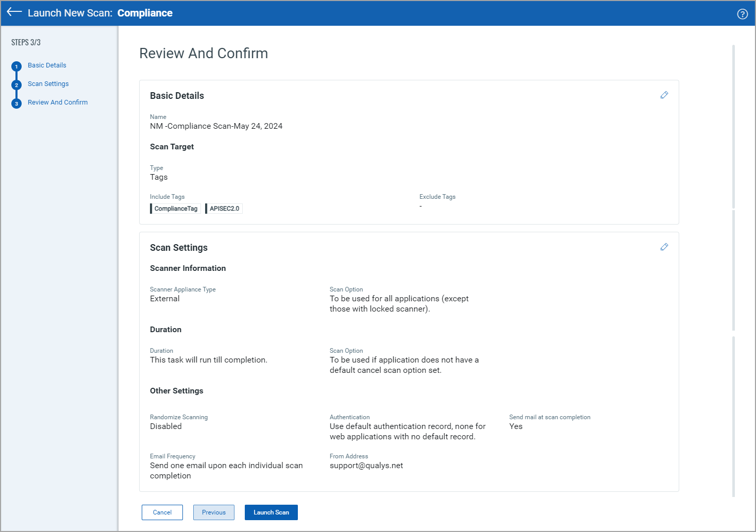This screenshot has width=756, height=532.
Task: Click the scan name NM -Compliance Scan-May 24, 2024
Action: (x=216, y=126)
